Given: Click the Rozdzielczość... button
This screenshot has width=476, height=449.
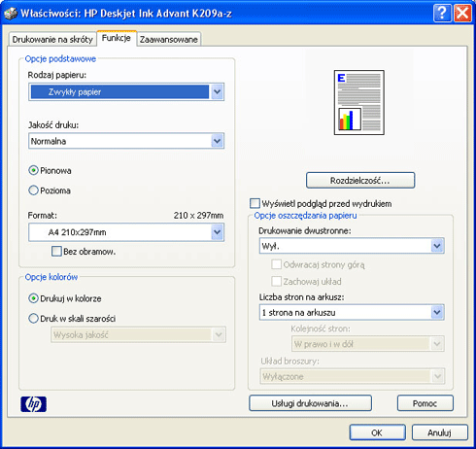Looking at the screenshot, I should pyautogui.click(x=360, y=180).
